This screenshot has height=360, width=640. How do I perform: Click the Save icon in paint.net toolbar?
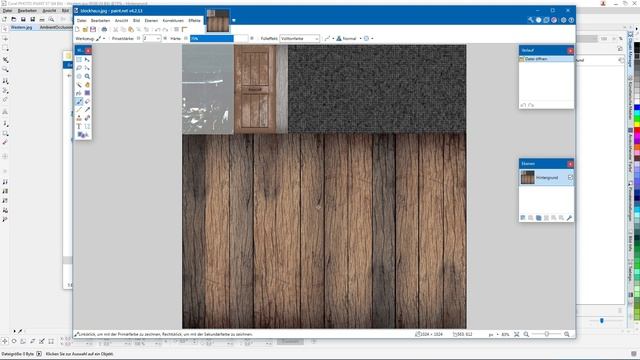[93, 29]
